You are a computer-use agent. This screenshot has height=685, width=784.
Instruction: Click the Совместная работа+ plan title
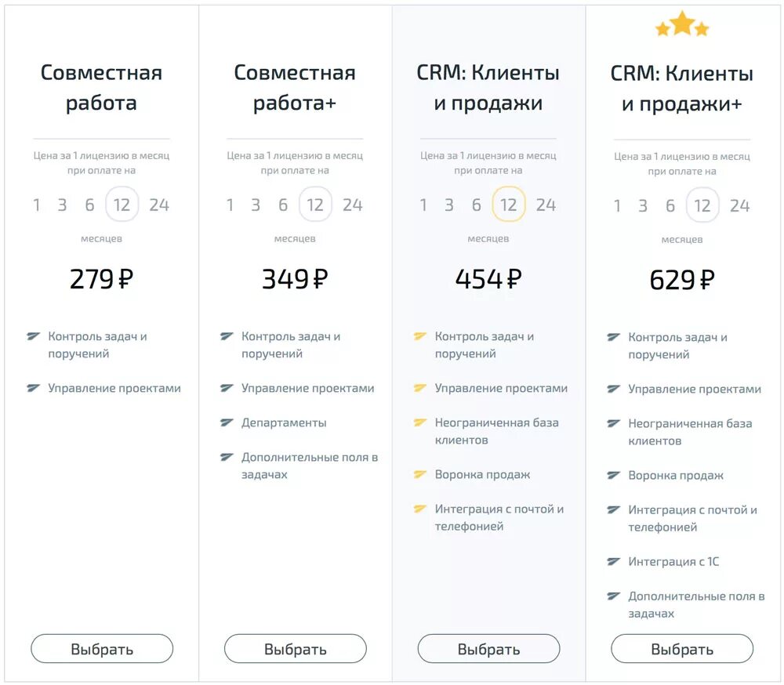(295, 88)
